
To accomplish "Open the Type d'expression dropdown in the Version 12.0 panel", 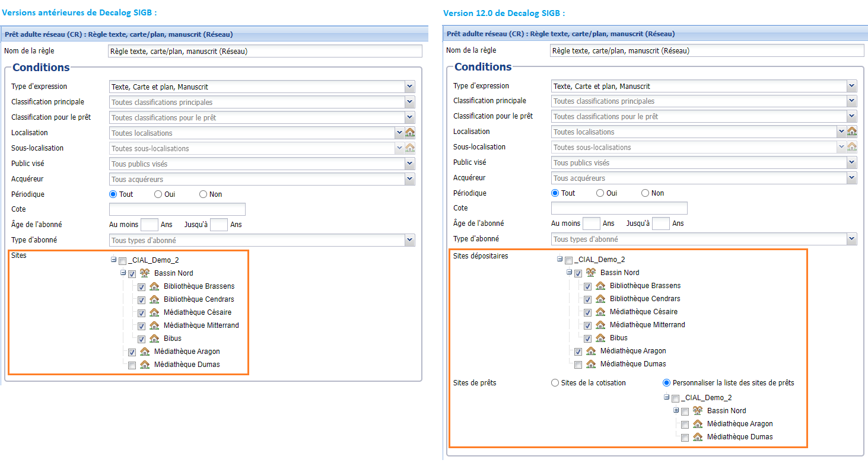I will pyautogui.click(x=852, y=86).
